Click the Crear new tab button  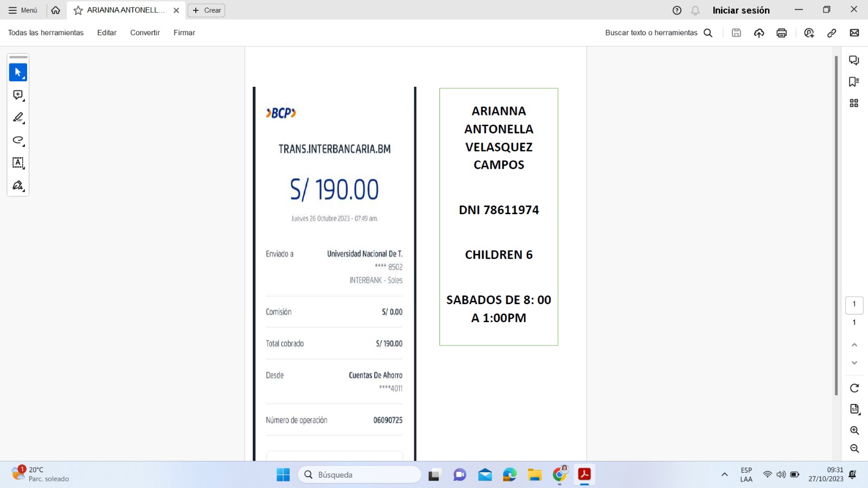coord(206,10)
